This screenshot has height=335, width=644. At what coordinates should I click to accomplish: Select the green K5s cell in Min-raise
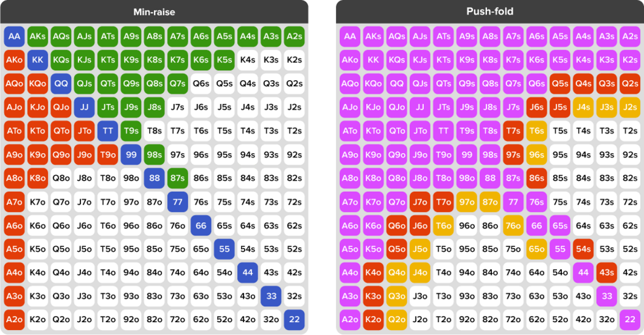(224, 60)
